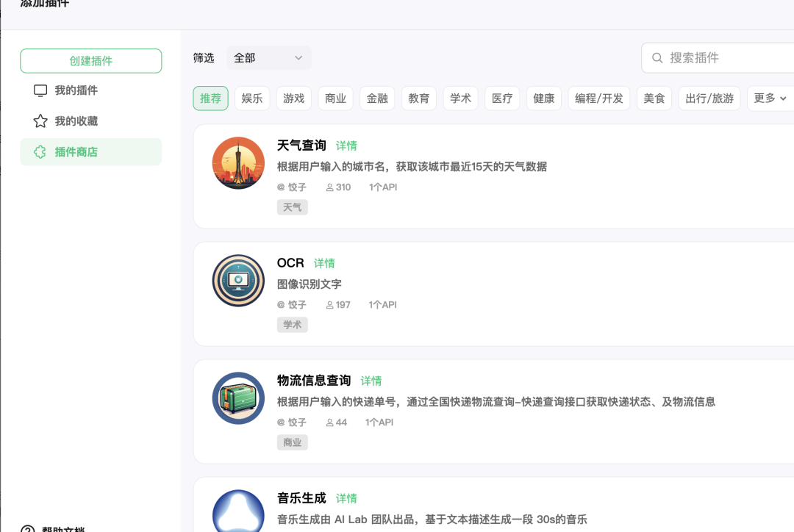Click the monitor icon beside 我的插件

(x=40, y=90)
